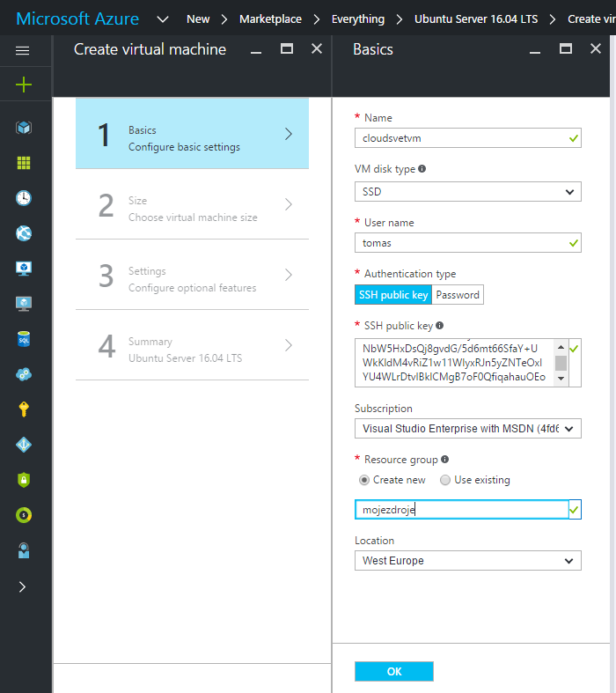This screenshot has height=693, width=616.
Task: Open the VM disk type dropdown
Action: pyautogui.click(x=467, y=192)
